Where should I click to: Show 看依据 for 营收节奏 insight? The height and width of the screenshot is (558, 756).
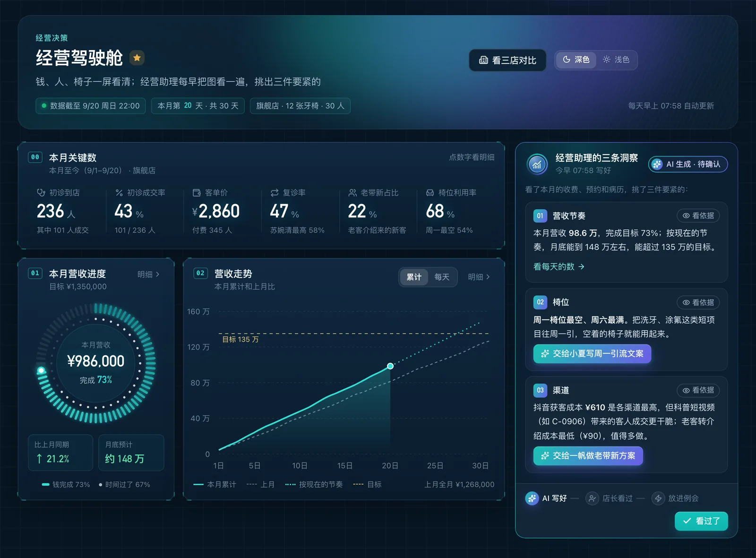[x=698, y=215]
